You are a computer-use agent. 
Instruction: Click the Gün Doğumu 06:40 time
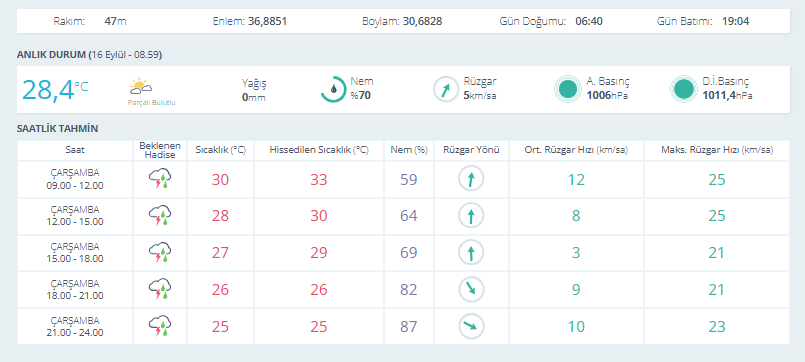click(589, 22)
